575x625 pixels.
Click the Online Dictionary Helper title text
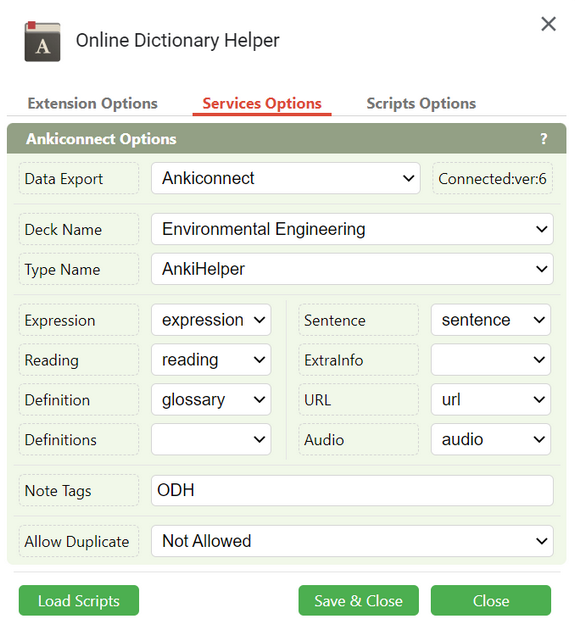click(177, 41)
